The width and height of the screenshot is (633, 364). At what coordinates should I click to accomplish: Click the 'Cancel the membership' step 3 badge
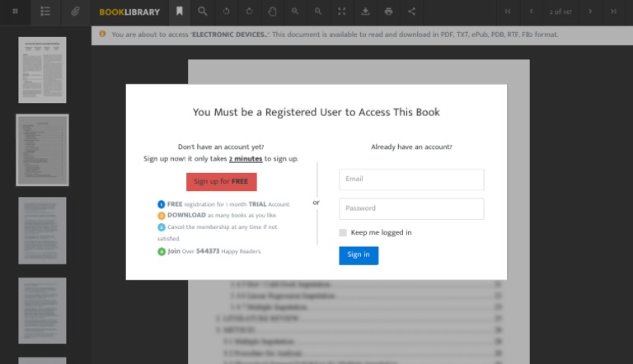tap(161, 227)
